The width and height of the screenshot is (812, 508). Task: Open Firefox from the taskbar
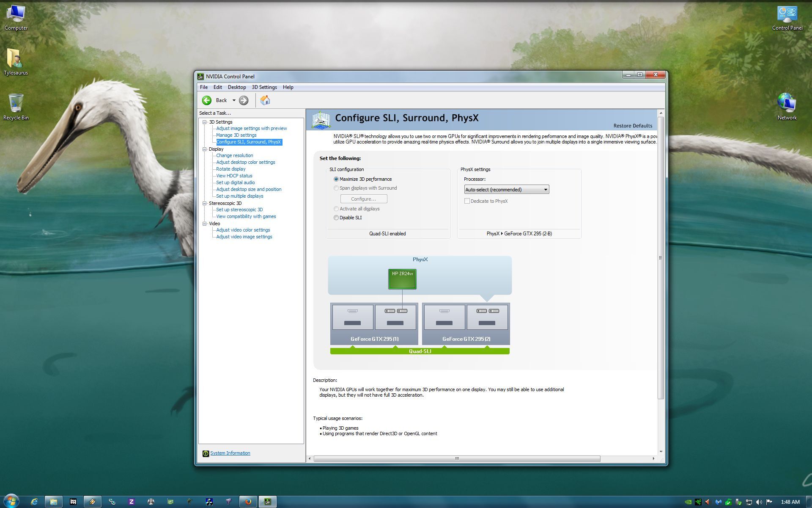(248, 502)
